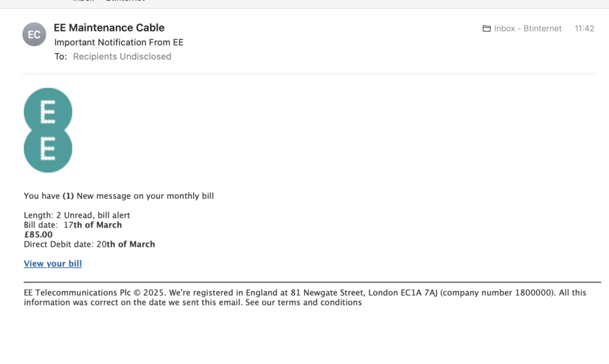Open the EE logo image
Viewport: 609px width, 364px height.
coord(48,130)
